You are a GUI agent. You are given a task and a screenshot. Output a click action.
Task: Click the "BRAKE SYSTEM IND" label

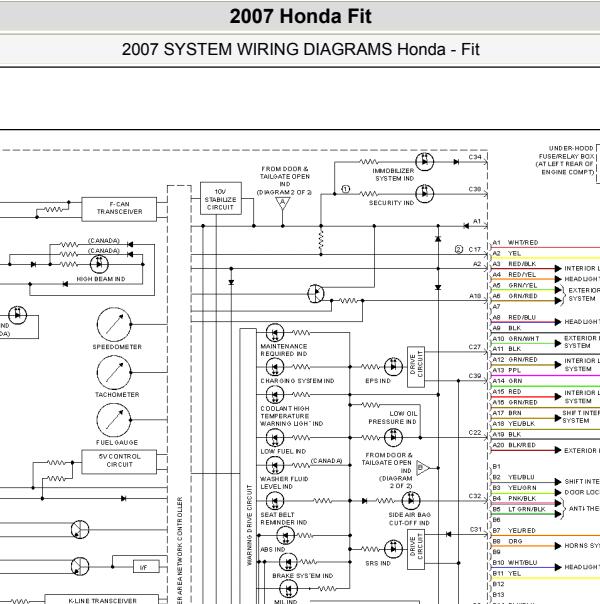coord(303,575)
